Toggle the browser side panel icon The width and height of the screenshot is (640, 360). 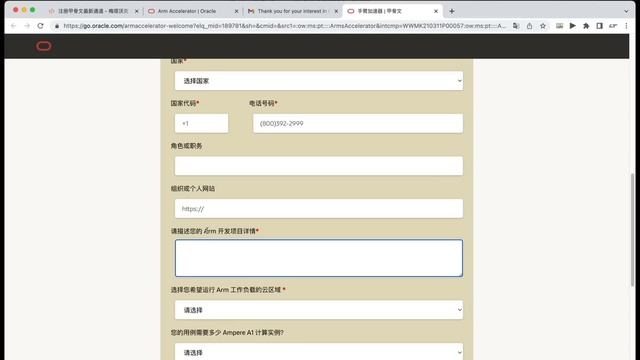coord(599,26)
